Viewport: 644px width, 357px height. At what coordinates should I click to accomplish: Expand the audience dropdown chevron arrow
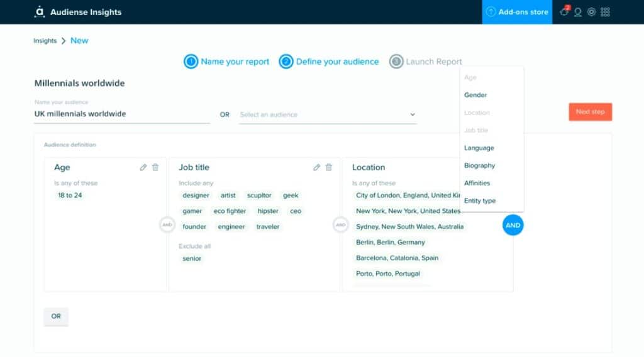[x=413, y=114]
